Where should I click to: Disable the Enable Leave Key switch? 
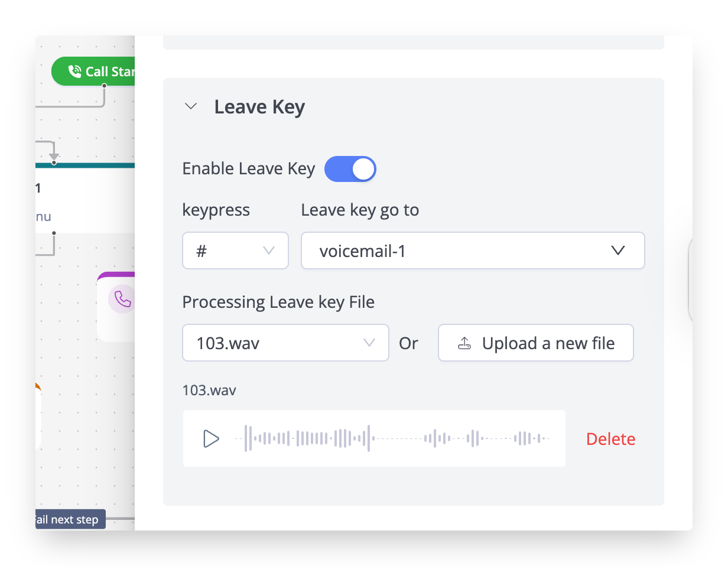point(350,169)
